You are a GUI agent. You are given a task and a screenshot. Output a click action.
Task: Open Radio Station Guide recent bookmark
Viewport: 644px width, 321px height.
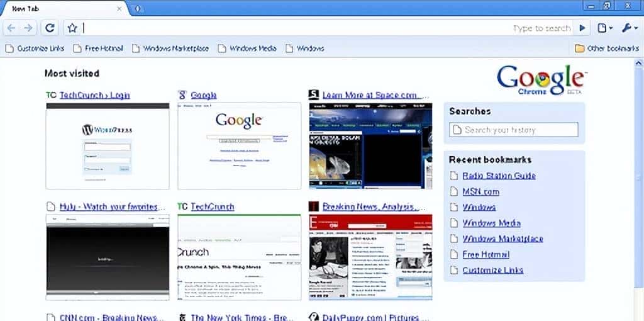point(499,176)
